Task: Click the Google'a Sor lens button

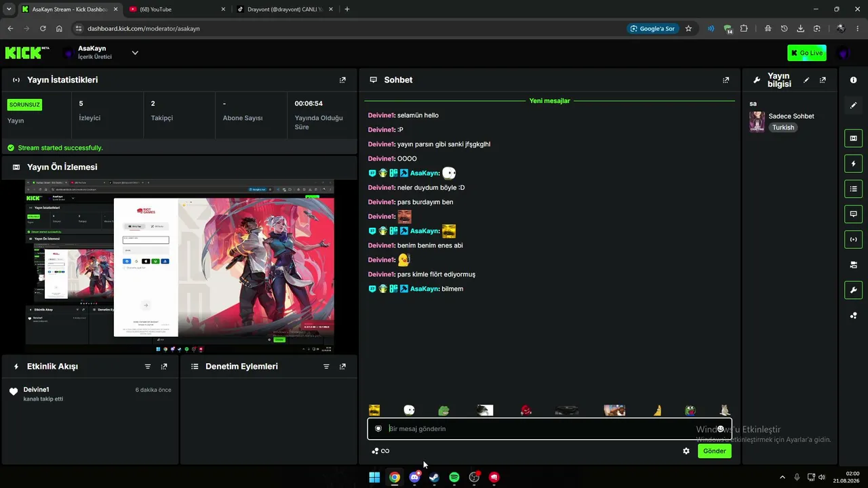Action: coord(652,28)
